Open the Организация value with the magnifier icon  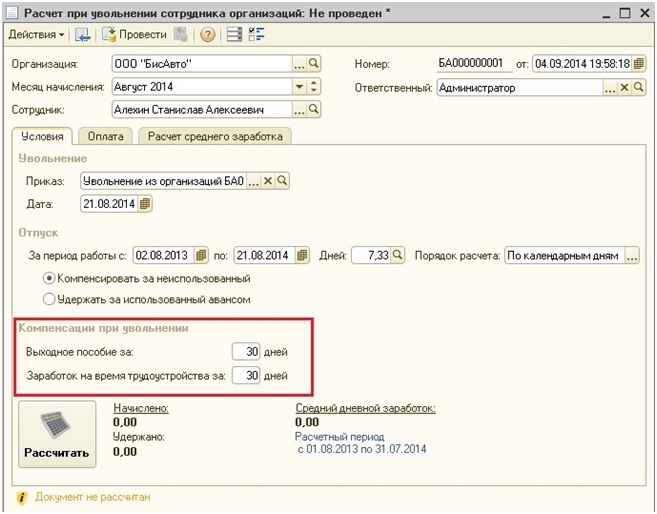point(313,64)
